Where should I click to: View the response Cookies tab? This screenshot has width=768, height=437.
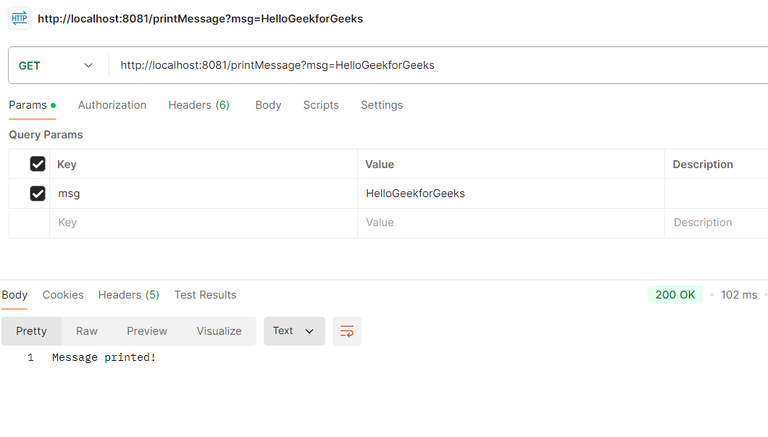pos(63,295)
